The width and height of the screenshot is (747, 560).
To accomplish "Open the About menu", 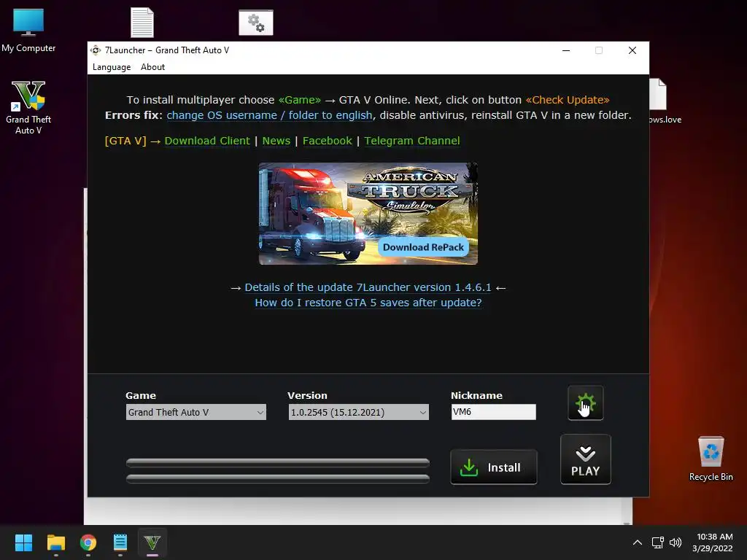I will coord(153,67).
